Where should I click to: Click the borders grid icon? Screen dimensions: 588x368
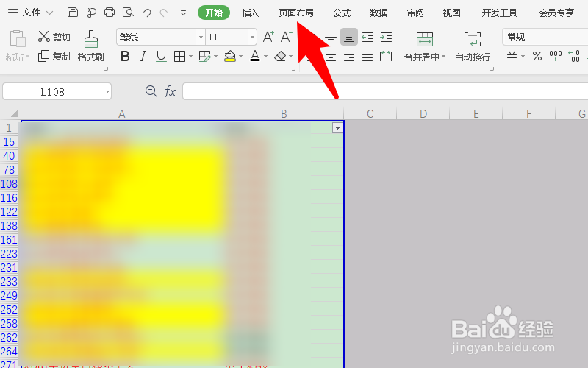pyautogui.click(x=179, y=57)
